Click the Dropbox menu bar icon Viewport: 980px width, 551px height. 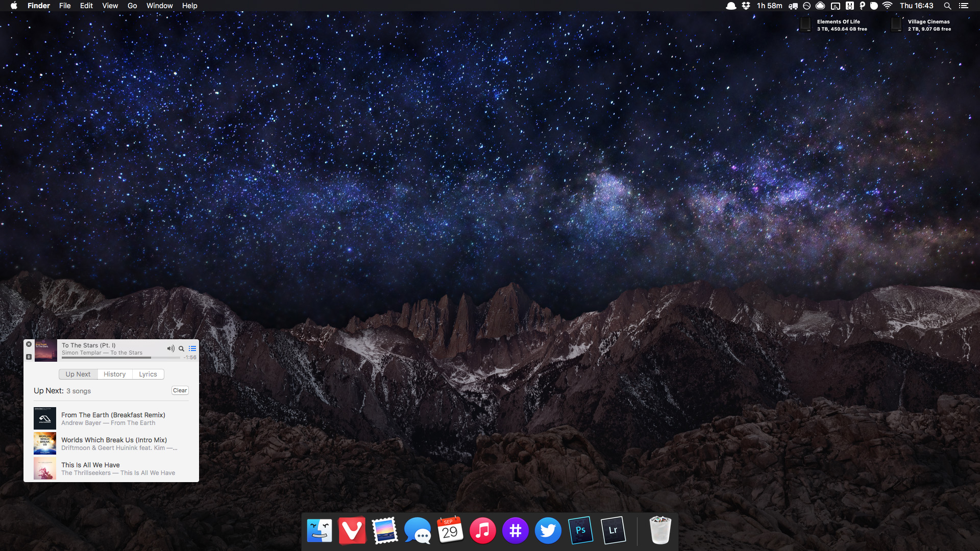[x=746, y=6]
